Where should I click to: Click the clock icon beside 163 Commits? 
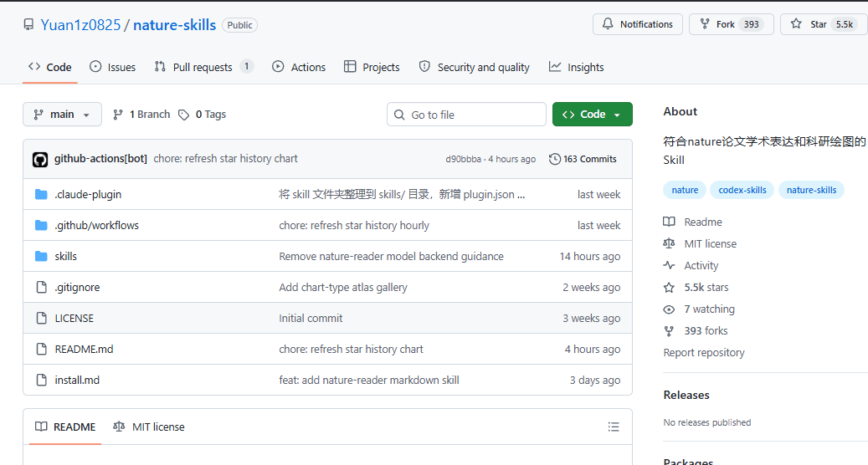[x=554, y=159]
